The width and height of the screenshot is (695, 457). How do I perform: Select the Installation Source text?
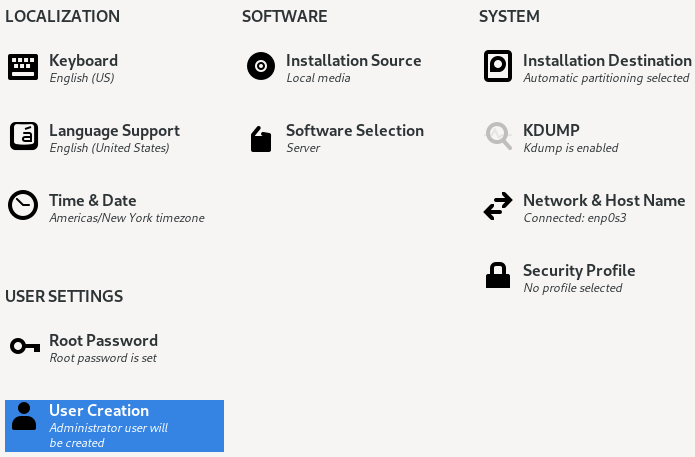coord(353,60)
